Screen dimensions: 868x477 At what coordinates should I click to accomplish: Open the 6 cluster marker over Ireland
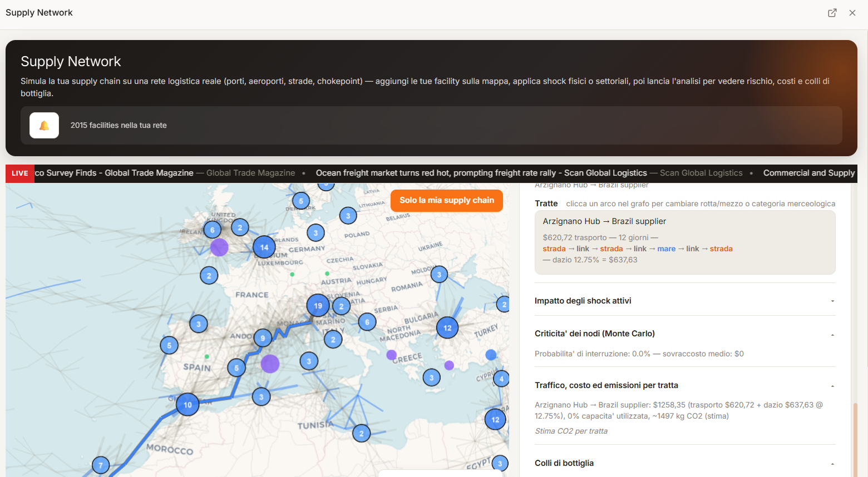(212, 230)
